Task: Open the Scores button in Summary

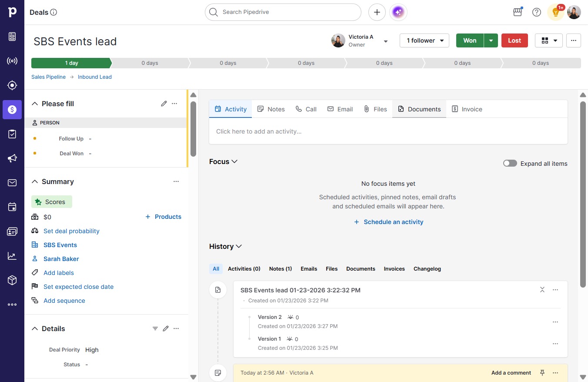Action: click(52, 202)
